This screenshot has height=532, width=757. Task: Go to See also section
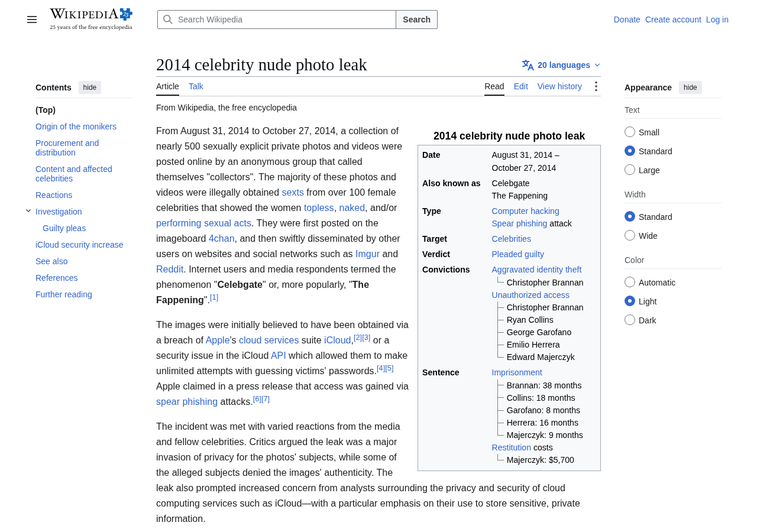tap(51, 261)
